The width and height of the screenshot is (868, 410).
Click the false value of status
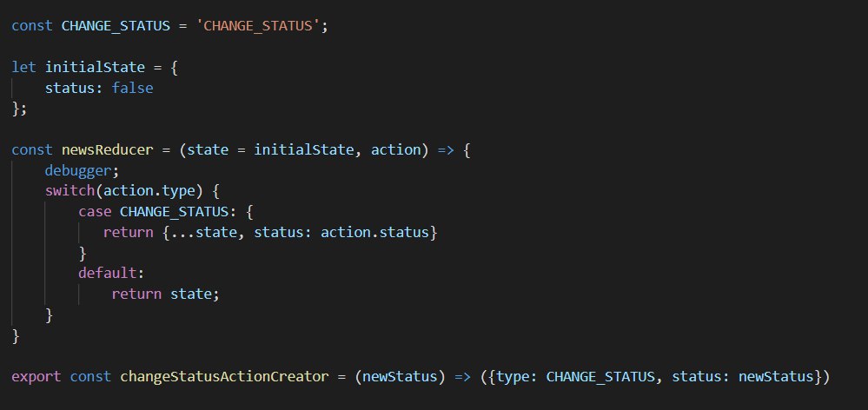click(x=132, y=88)
